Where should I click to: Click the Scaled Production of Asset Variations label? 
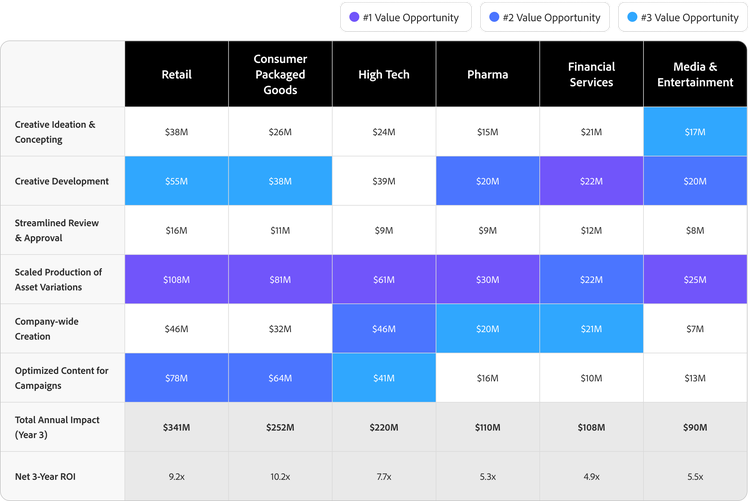[58, 279]
